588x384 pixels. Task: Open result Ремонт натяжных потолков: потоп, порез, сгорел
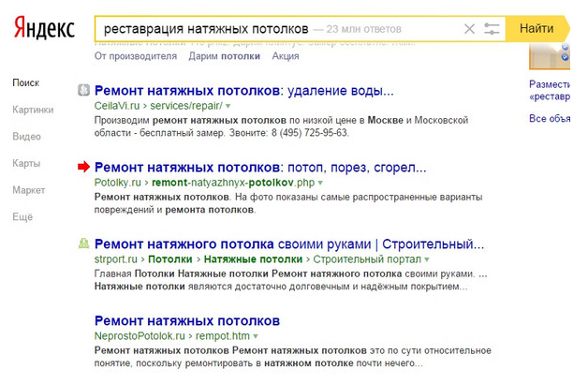260,168
